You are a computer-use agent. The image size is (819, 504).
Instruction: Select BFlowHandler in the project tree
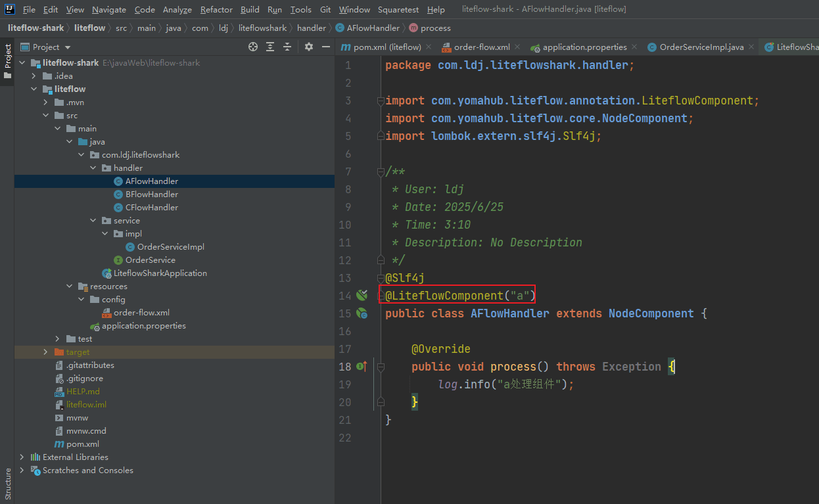point(152,195)
